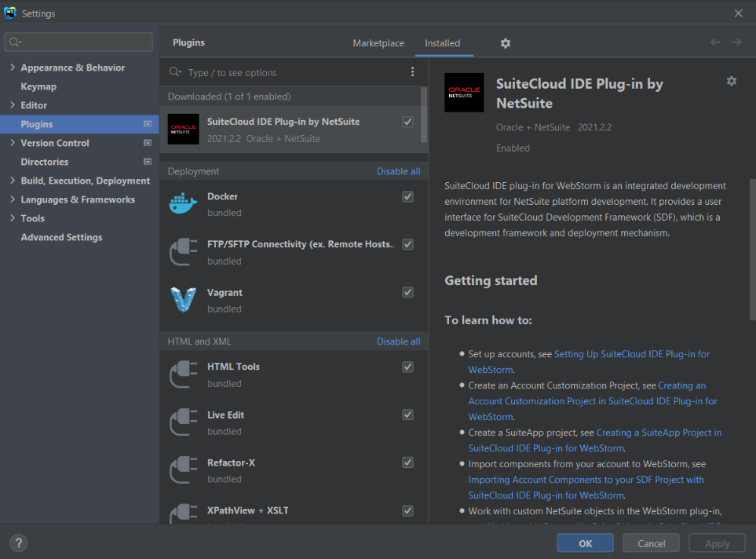Close the Settings dialog with X
Screen dimensions: 756x559
[738, 13]
